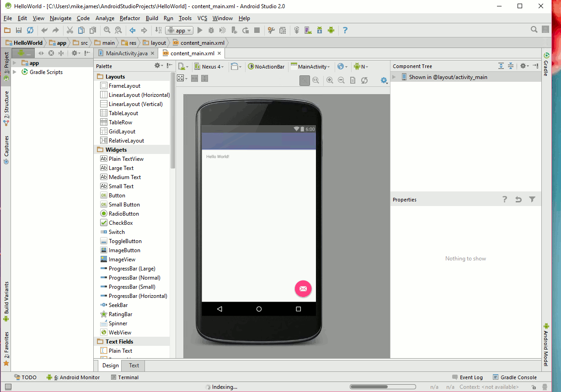Image resolution: width=561 pixels, height=392 pixels.
Task: Zoom in on the layout preview
Action: tap(330, 80)
